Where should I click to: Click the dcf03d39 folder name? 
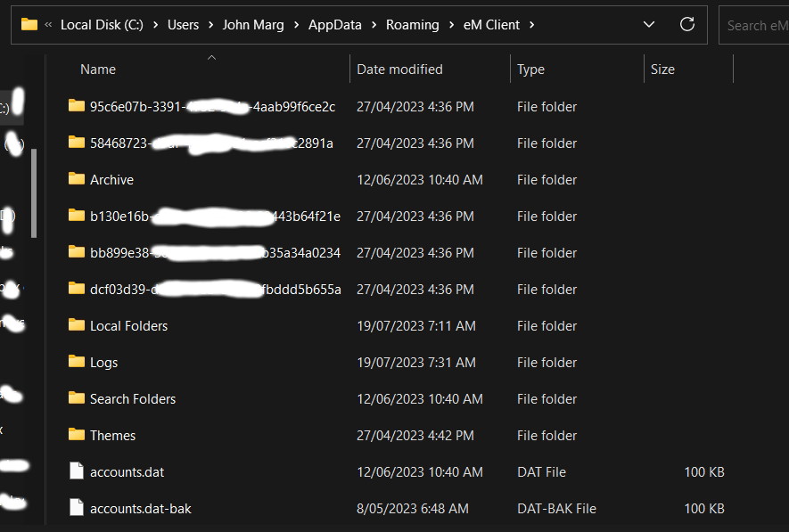(216, 290)
